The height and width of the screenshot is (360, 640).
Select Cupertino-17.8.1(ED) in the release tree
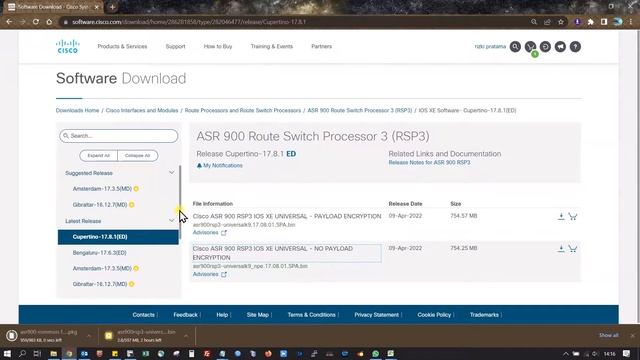pyautogui.click(x=118, y=237)
